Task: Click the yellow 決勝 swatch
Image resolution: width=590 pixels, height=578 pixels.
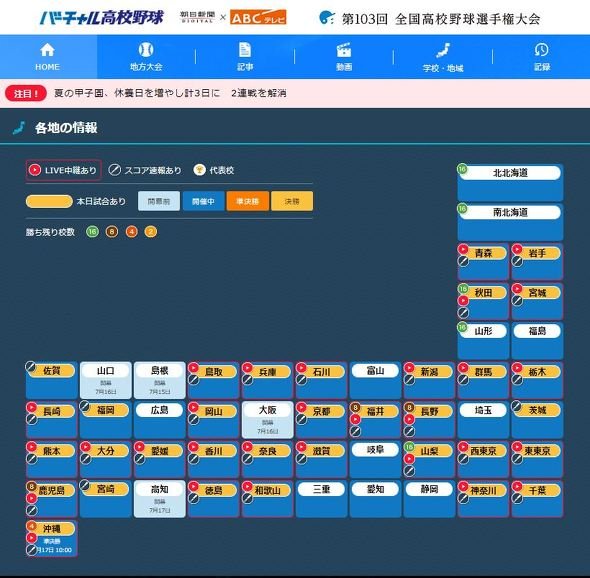Action: click(x=292, y=201)
